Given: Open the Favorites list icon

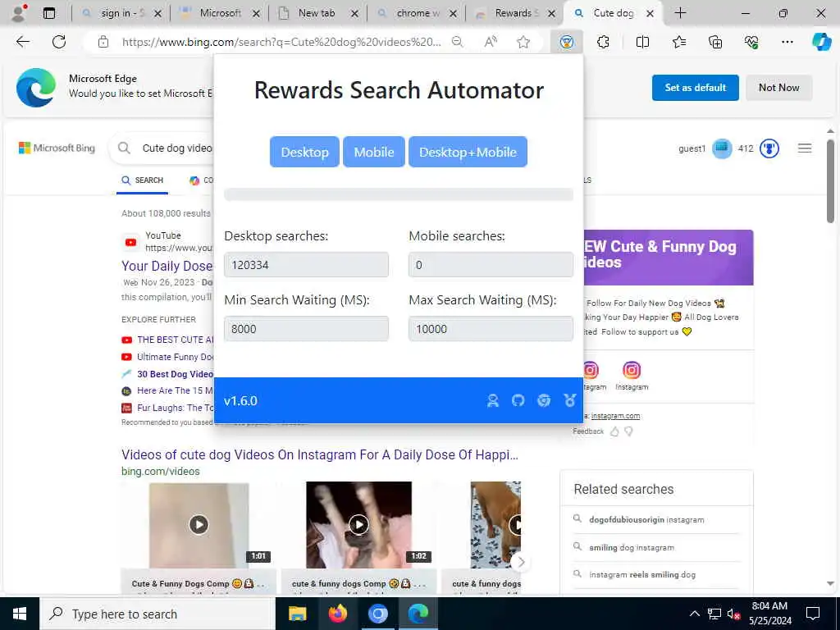Looking at the screenshot, I should pyautogui.click(x=678, y=42).
